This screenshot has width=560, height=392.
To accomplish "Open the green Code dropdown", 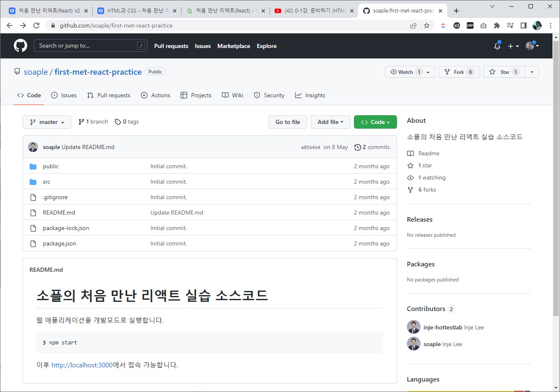I will (375, 122).
